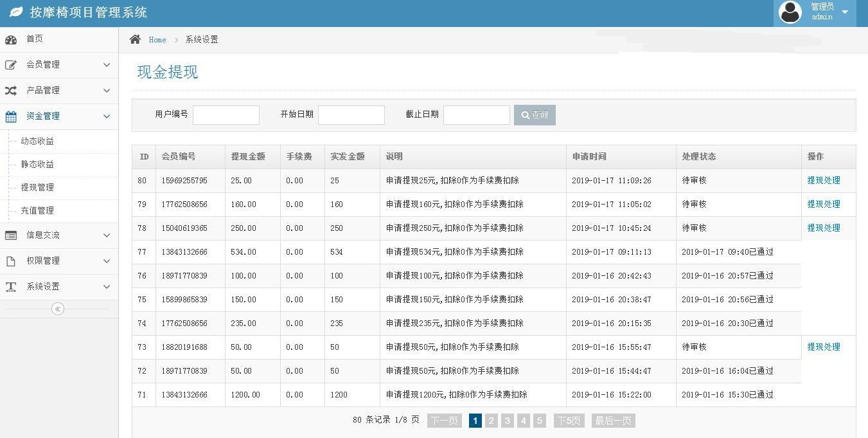Expand the 系统设置 menu chevron
This screenshot has height=438, width=868.
point(107,287)
